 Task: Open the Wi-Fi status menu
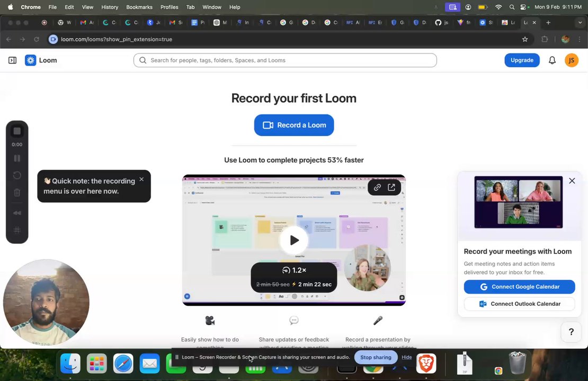point(498,7)
